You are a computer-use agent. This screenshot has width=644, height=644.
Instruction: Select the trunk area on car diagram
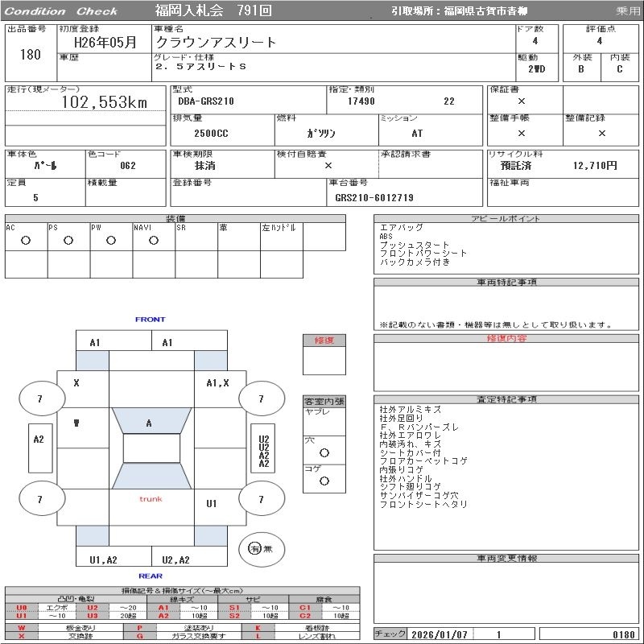click(x=151, y=499)
